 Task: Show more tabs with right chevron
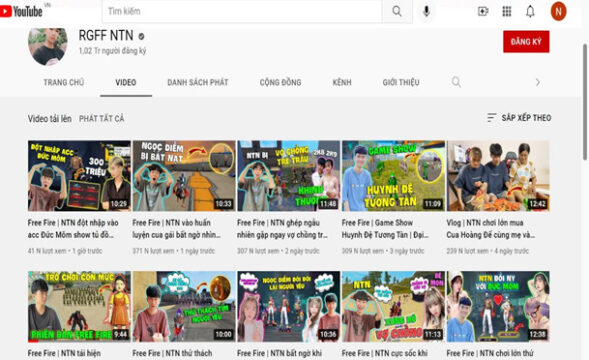pos(538,82)
